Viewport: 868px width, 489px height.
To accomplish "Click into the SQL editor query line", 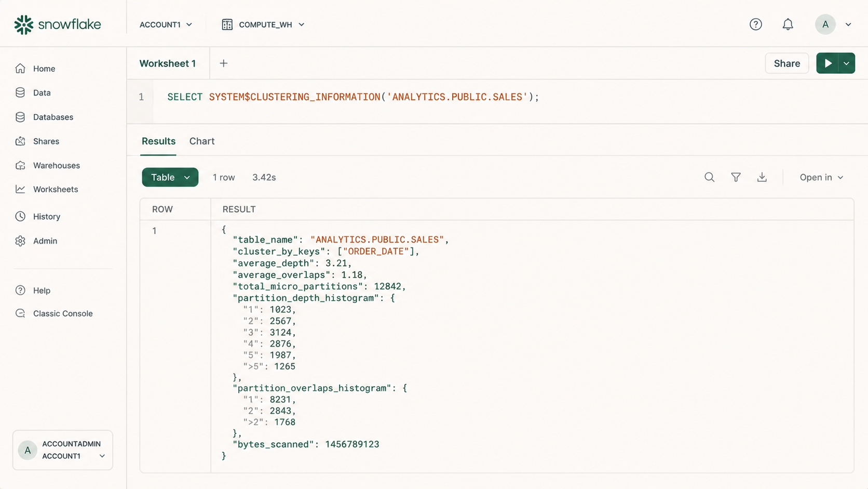I will click(353, 97).
